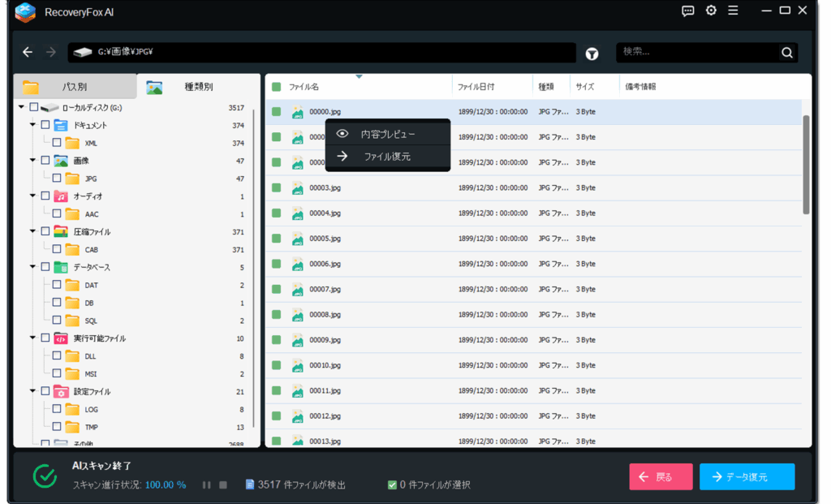
Task: Toggle checkbox for 00005.jpg
Action: click(277, 239)
